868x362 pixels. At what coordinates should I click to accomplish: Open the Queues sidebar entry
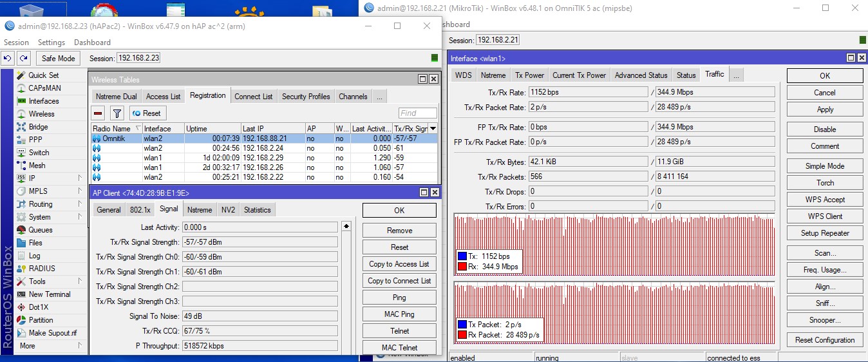[41, 230]
